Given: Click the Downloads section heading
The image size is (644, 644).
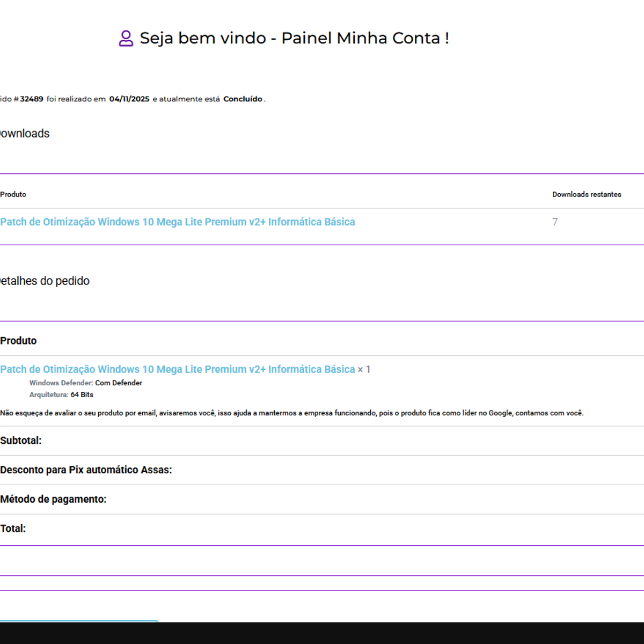Looking at the screenshot, I should click(25, 134).
